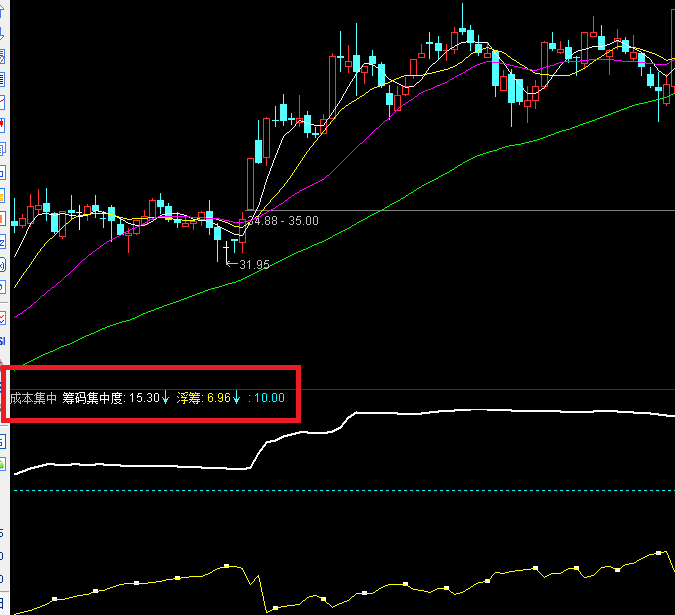Click the orange sidebar icon beside the candles
Image resolution: width=675 pixels, height=615 pixels.
2,217
